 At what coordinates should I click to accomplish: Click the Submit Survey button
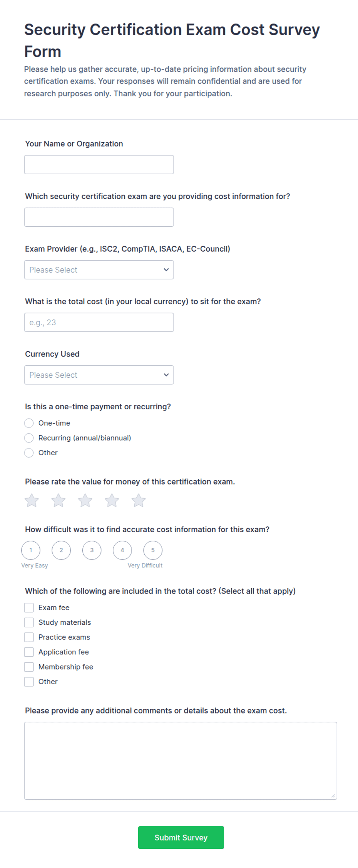[181, 838]
